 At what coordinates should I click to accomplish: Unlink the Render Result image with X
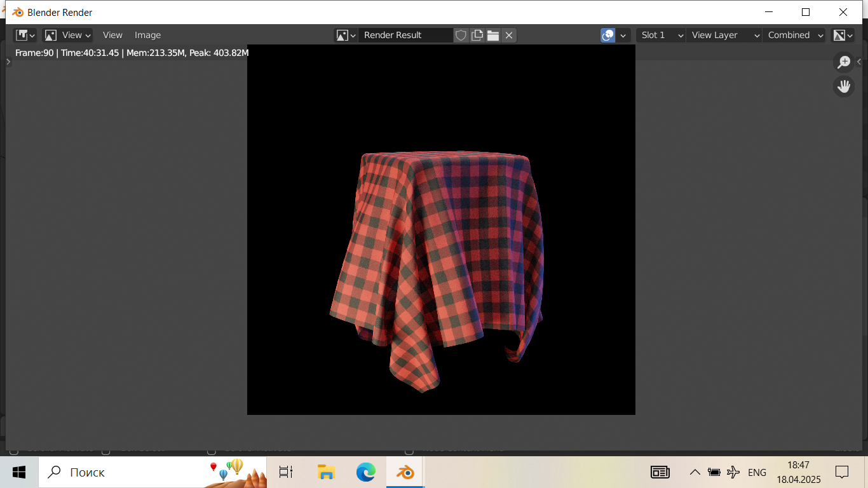(509, 36)
